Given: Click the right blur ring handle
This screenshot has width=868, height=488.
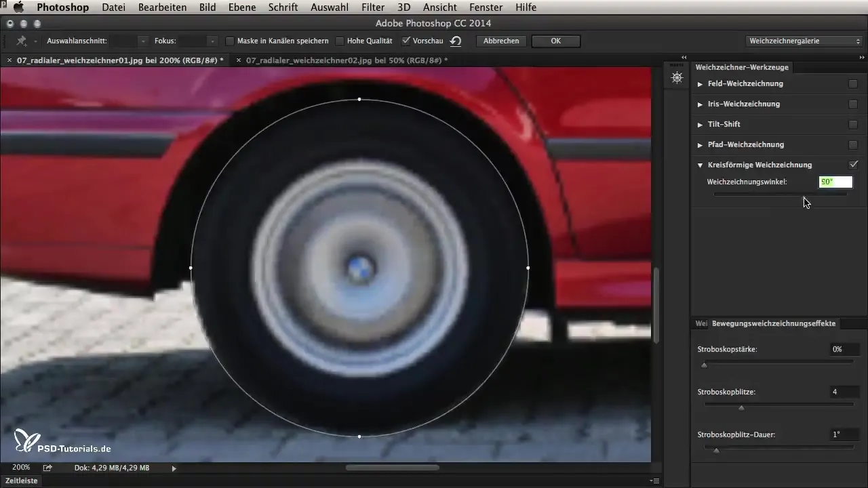Looking at the screenshot, I should pyautogui.click(x=528, y=268).
